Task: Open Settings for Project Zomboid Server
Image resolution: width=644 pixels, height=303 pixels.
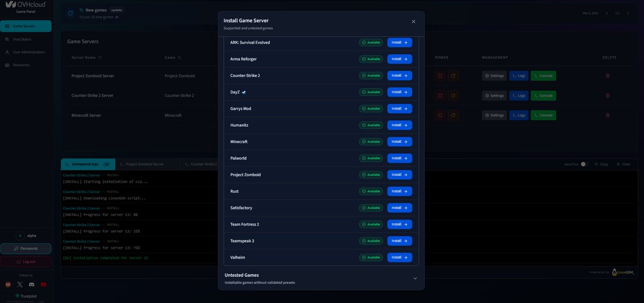Action: coord(494,76)
